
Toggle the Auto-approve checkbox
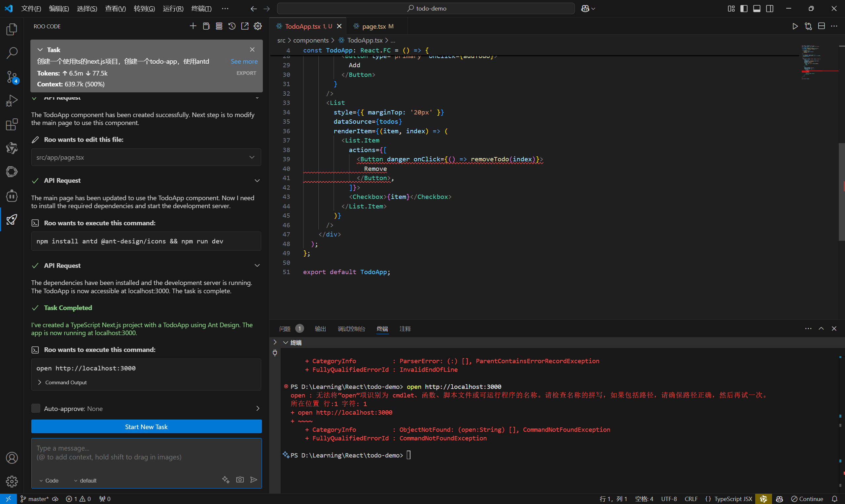36,408
